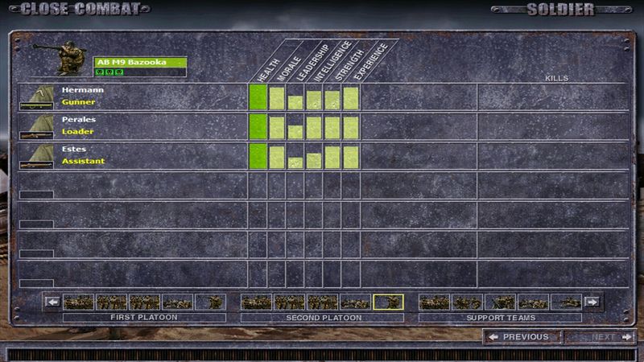Screen dimensions: 644x362
Task: Select third unit icon in First Platoon
Action: point(145,302)
